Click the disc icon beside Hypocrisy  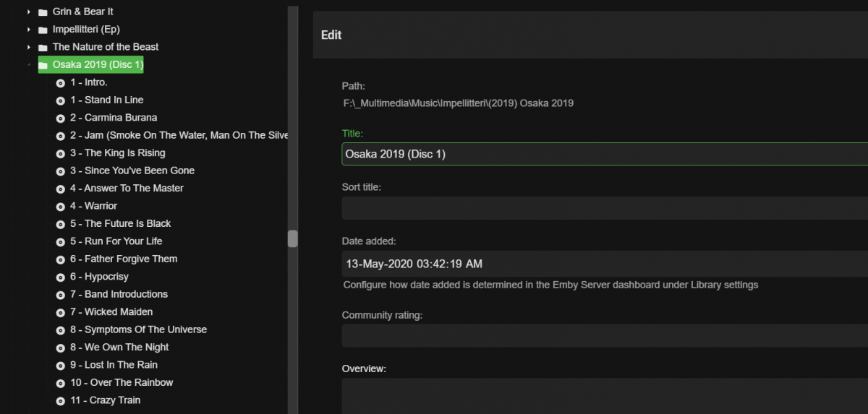point(61,277)
